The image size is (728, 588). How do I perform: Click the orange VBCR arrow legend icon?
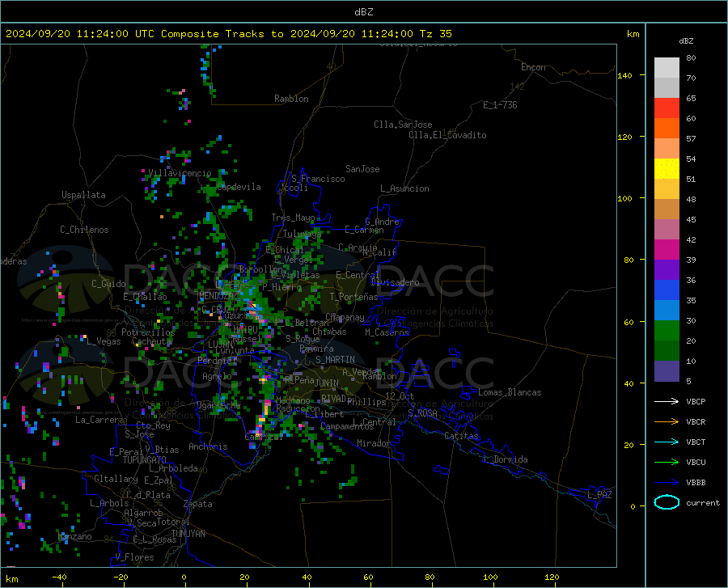(x=667, y=422)
